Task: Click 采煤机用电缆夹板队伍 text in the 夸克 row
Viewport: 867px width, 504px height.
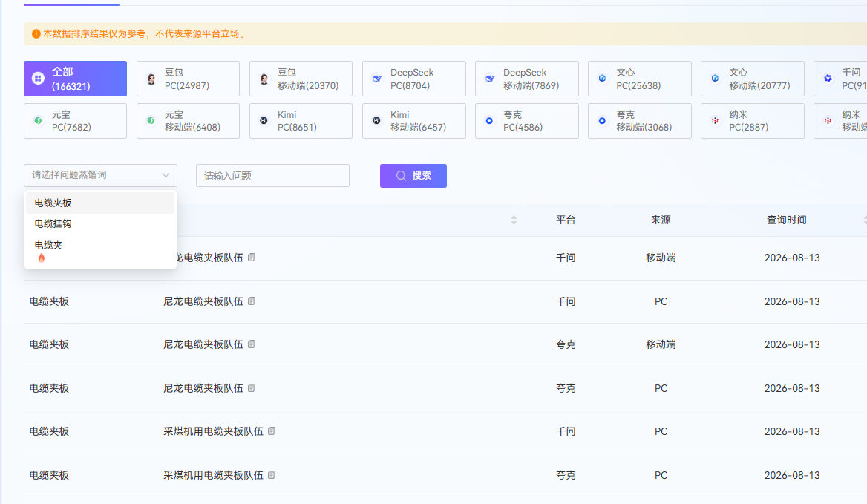Action: (214, 475)
